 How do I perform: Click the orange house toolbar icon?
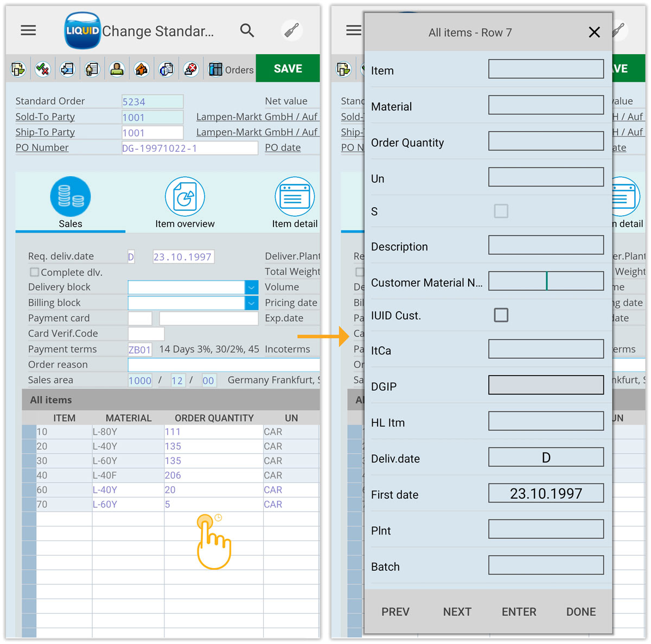[142, 69]
